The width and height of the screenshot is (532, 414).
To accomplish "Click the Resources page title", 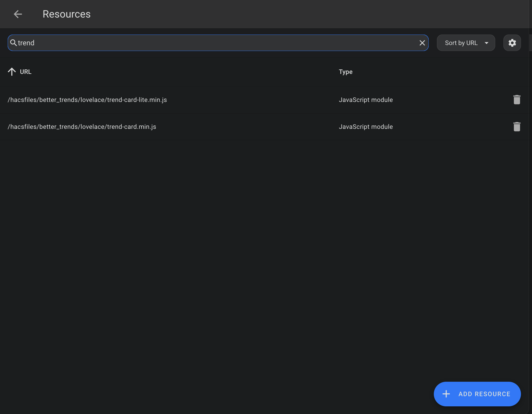I will [x=66, y=14].
